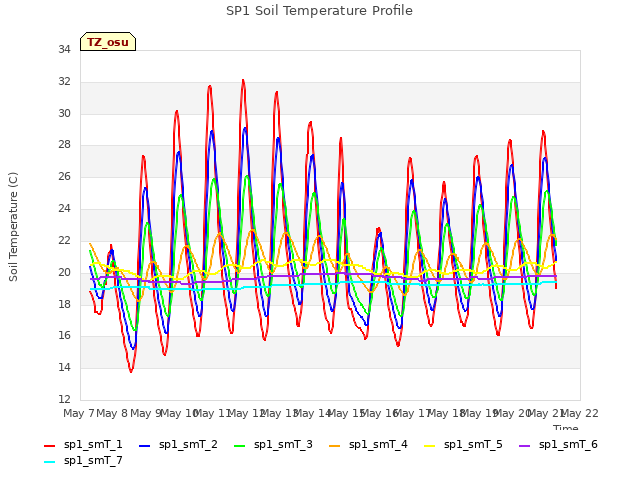Click the y-axis tick value 30

[x=64, y=113]
